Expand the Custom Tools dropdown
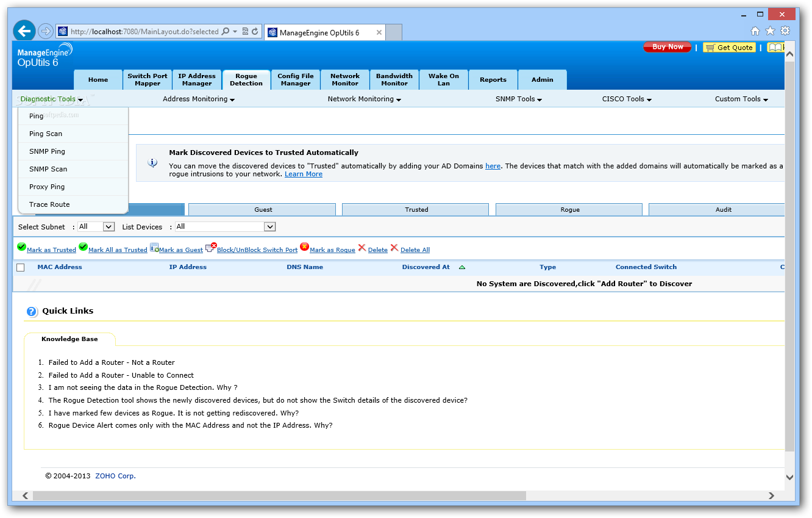812x518 pixels. tap(741, 99)
